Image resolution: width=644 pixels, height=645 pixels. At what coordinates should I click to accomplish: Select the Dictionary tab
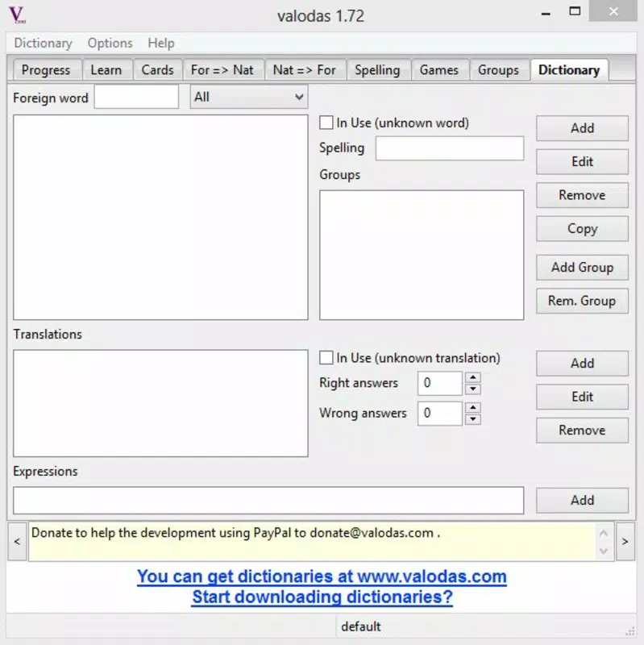[569, 69]
